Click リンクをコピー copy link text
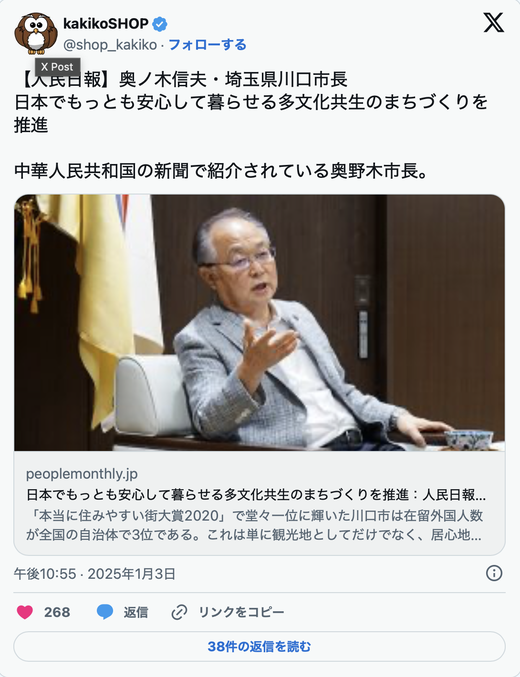 pyautogui.click(x=241, y=612)
